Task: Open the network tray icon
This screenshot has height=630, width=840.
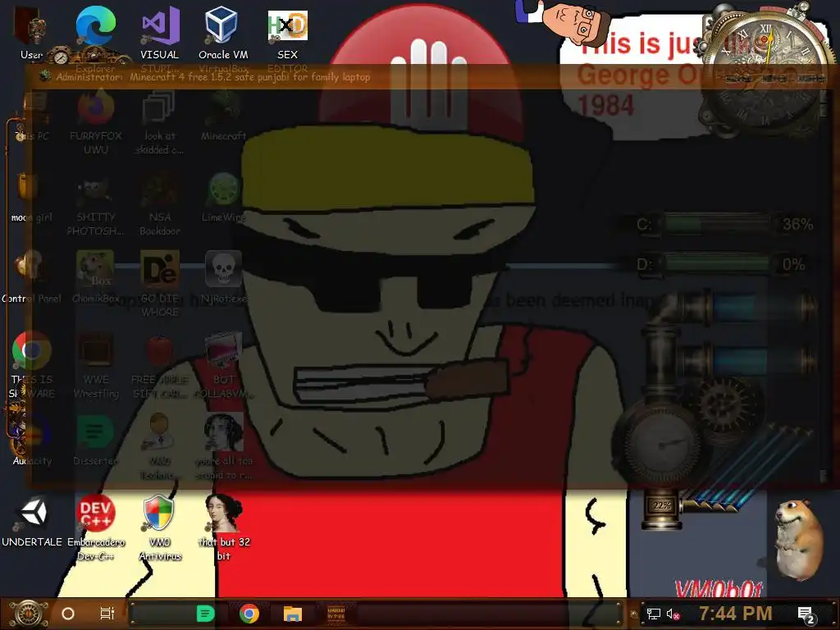Action: (654, 614)
